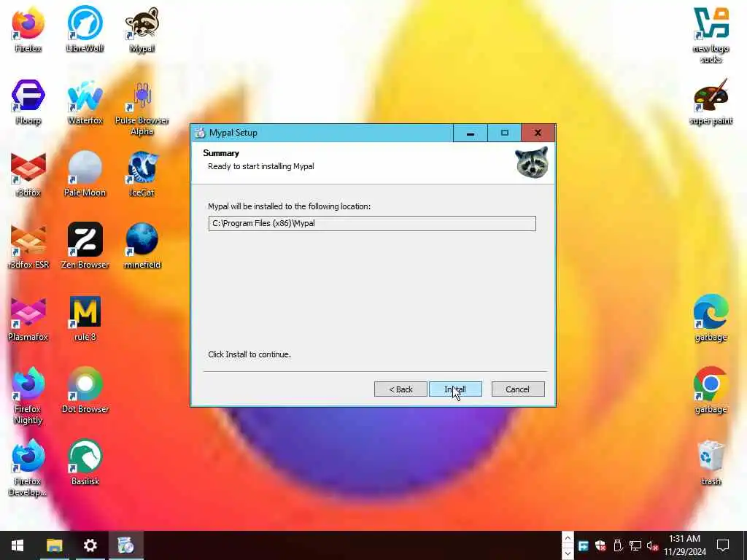This screenshot has width=747, height=560.
Task: Show hidden tray icons chevron
Action: [x=568, y=538]
